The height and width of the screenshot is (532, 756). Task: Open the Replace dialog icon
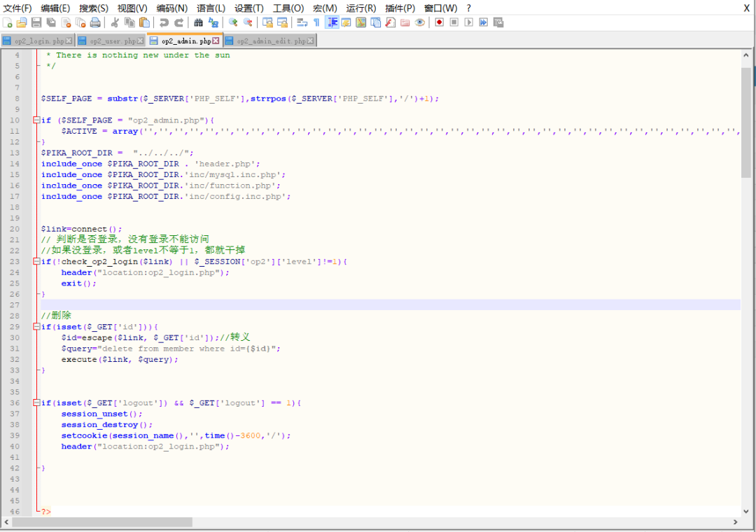[213, 22]
